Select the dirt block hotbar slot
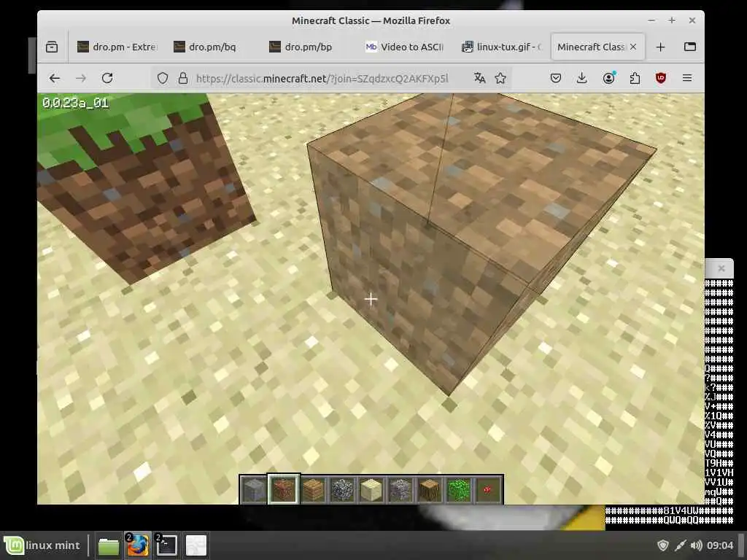The height and width of the screenshot is (560, 747). tap(284, 489)
